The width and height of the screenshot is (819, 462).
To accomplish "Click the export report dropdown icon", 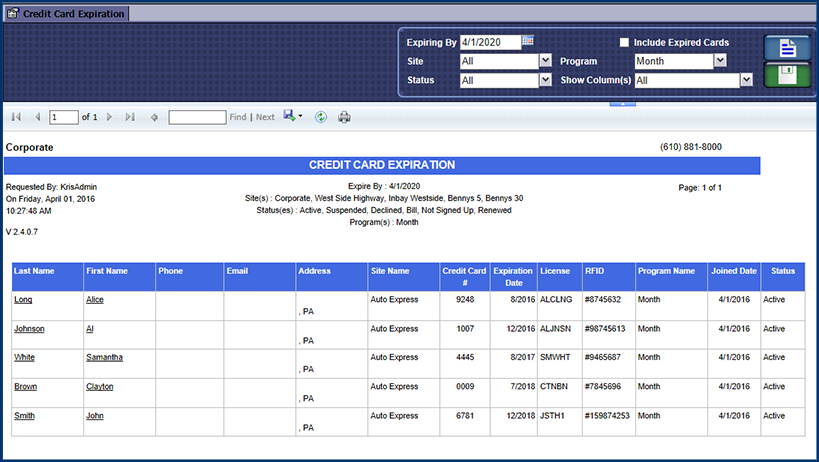I will (293, 117).
